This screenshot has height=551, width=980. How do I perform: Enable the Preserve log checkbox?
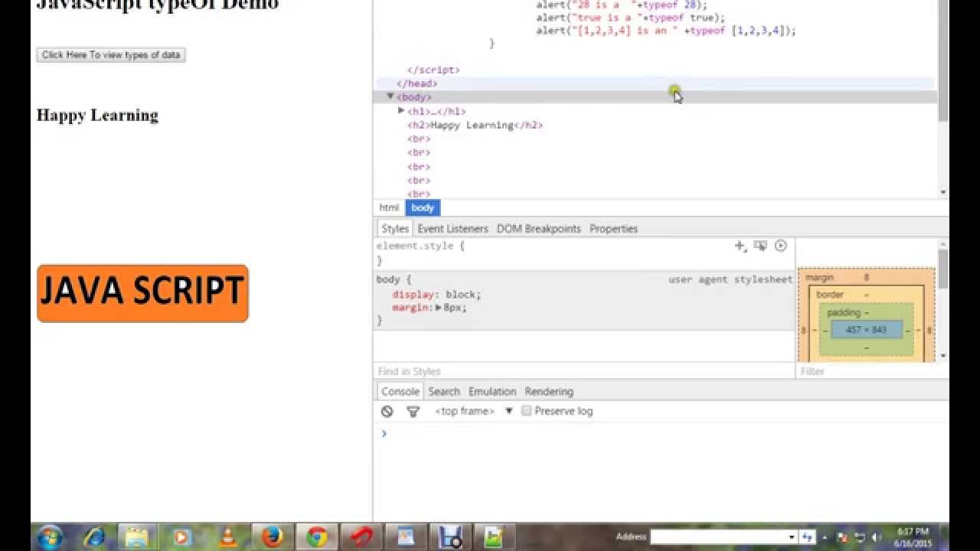526,411
